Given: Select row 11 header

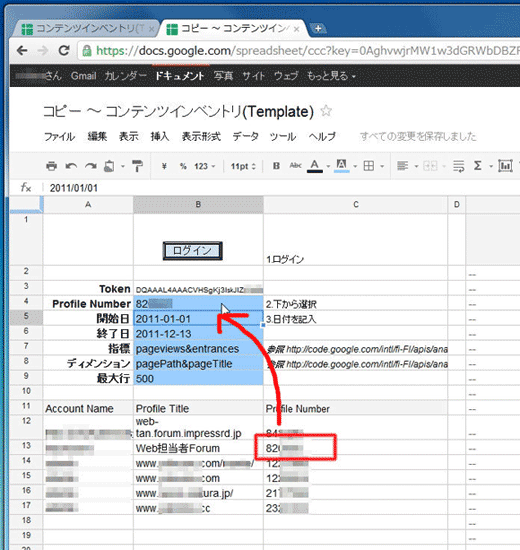Looking at the screenshot, I should pyautogui.click(x=26, y=406).
